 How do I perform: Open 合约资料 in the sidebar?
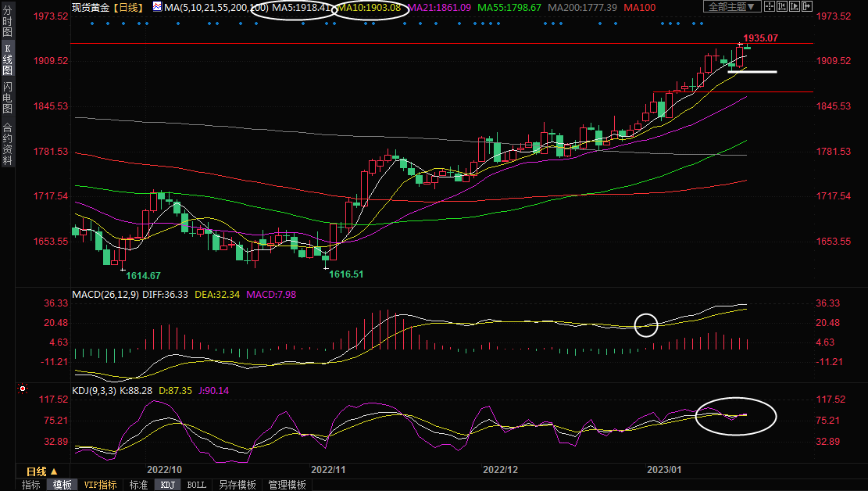[7, 144]
